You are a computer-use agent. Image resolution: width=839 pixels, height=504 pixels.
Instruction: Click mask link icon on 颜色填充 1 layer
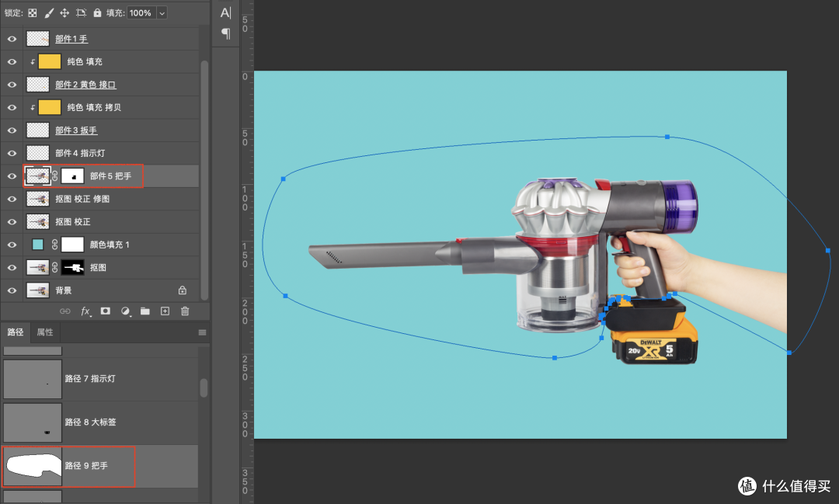tap(54, 245)
